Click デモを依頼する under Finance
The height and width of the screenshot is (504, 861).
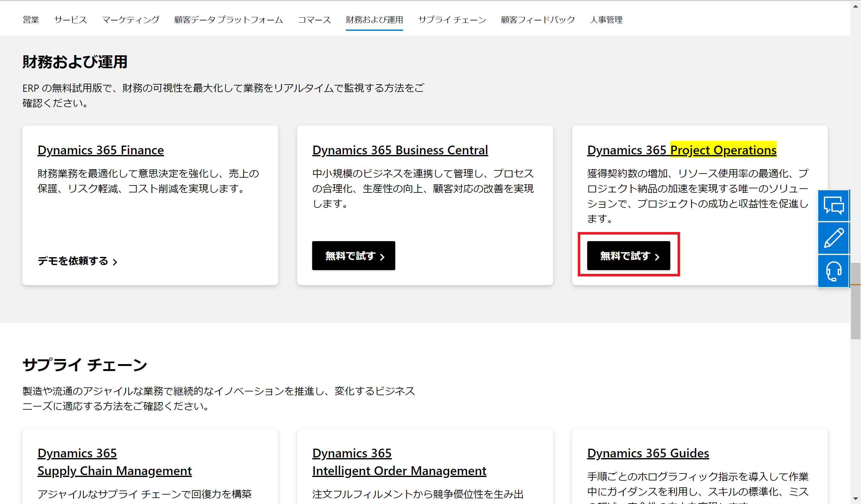[77, 261]
